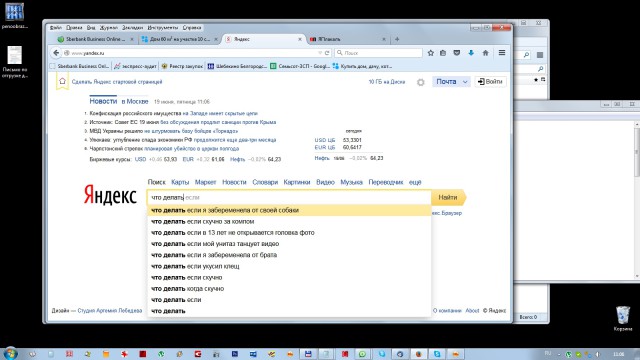Click the house icon to set start page
The image size is (640, 360).
coord(62,81)
